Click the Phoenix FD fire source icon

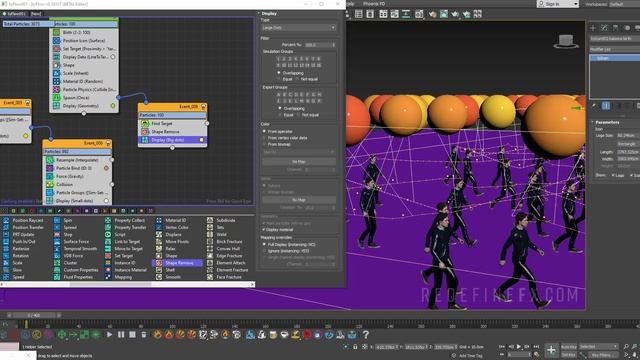click(x=157, y=335)
